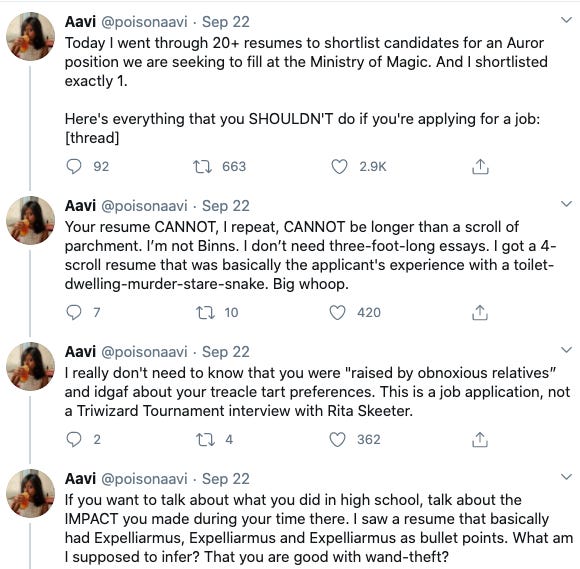Share the scroll of parchment tweet

tap(480, 312)
